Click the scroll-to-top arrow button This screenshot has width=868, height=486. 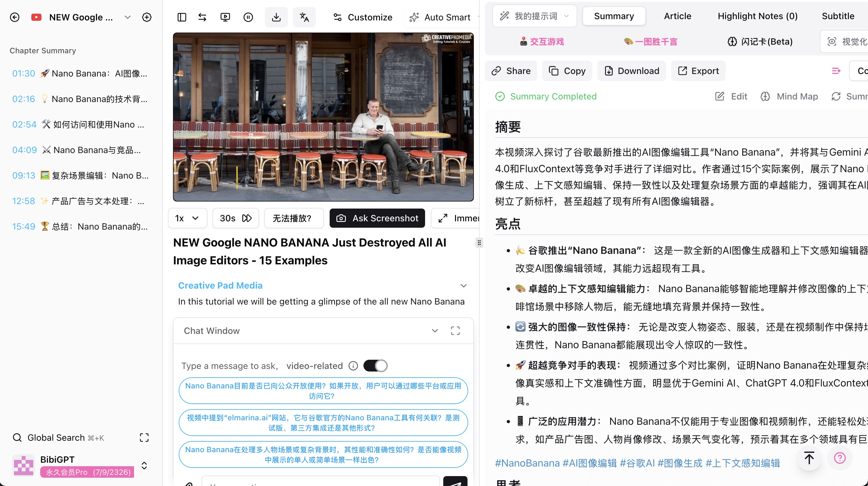pos(809,458)
